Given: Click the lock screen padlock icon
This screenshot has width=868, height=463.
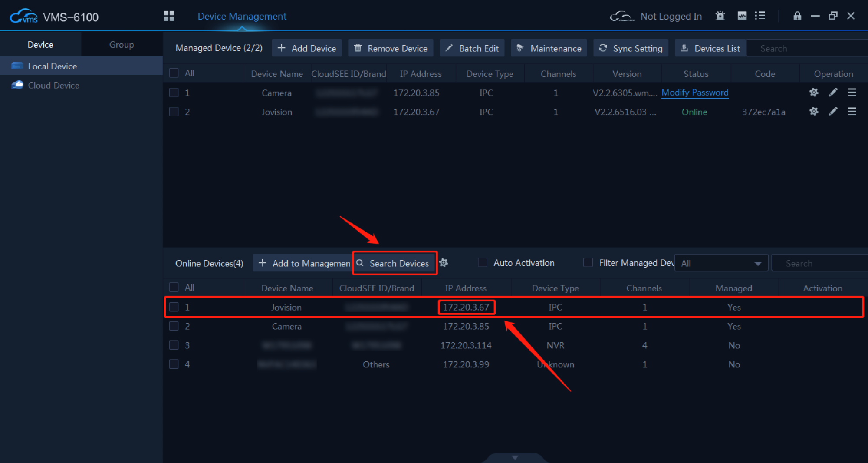Looking at the screenshot, I should click(797, 16).
